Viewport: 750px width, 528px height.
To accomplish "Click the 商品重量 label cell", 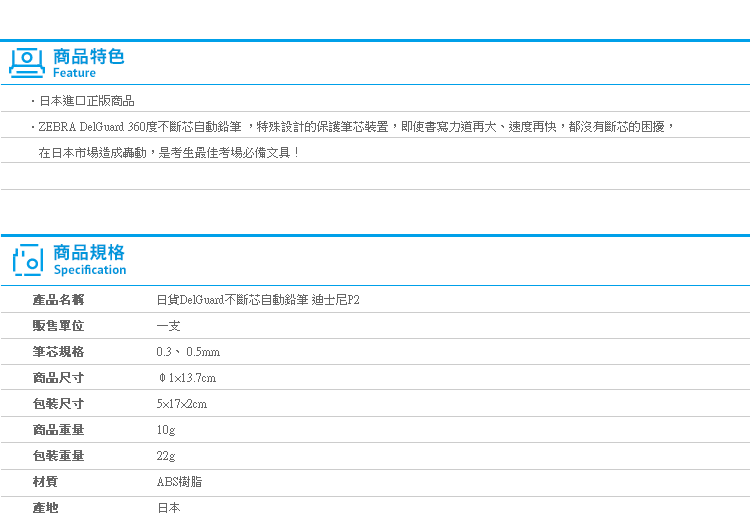I will tap(58, 429).
